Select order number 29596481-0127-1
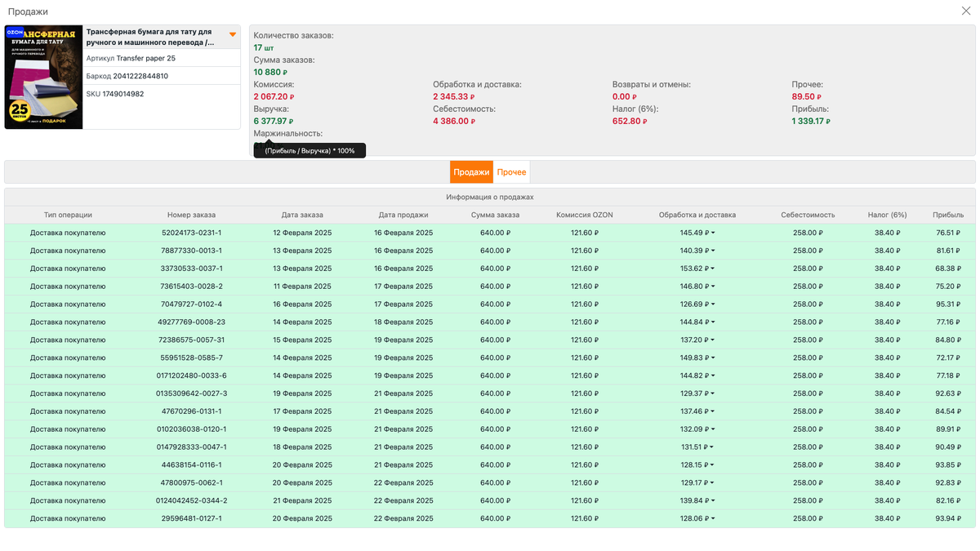 coord(192,518)
